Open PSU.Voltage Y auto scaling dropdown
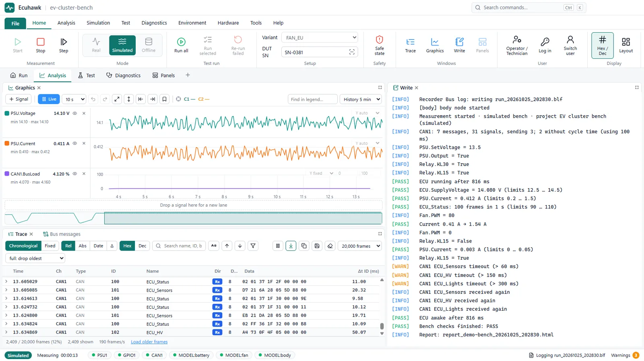The height and width of the screenshot is (361, 644). pos(367,113)
